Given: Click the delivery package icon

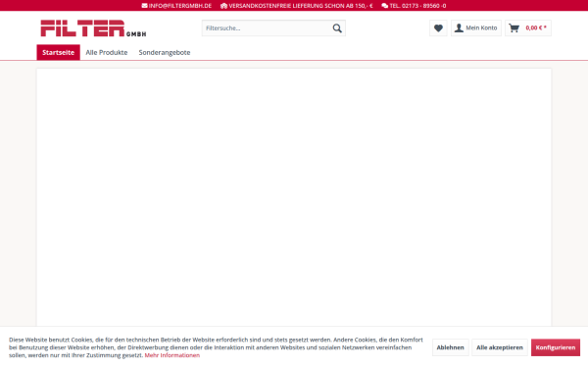Looking at the screenshot, I should [x=223, y=6].
